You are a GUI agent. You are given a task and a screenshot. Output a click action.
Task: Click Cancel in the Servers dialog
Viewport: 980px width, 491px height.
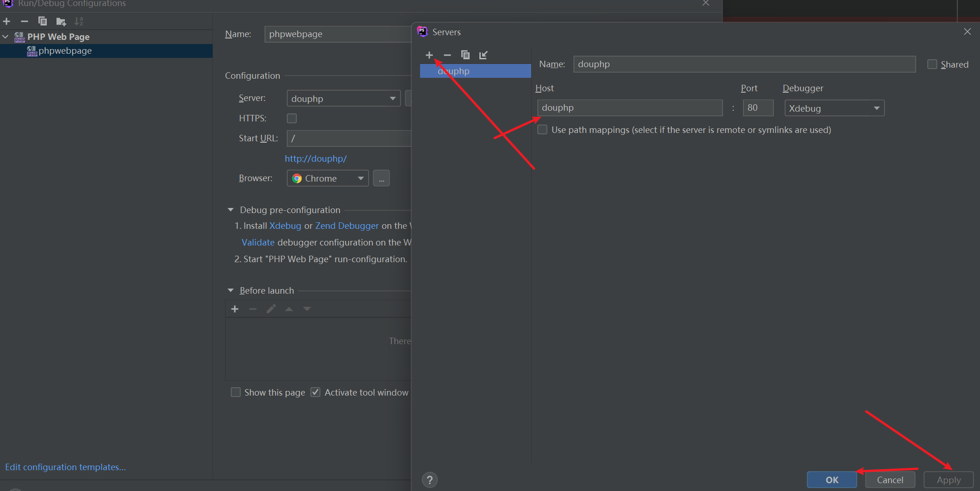click(890, 480)
